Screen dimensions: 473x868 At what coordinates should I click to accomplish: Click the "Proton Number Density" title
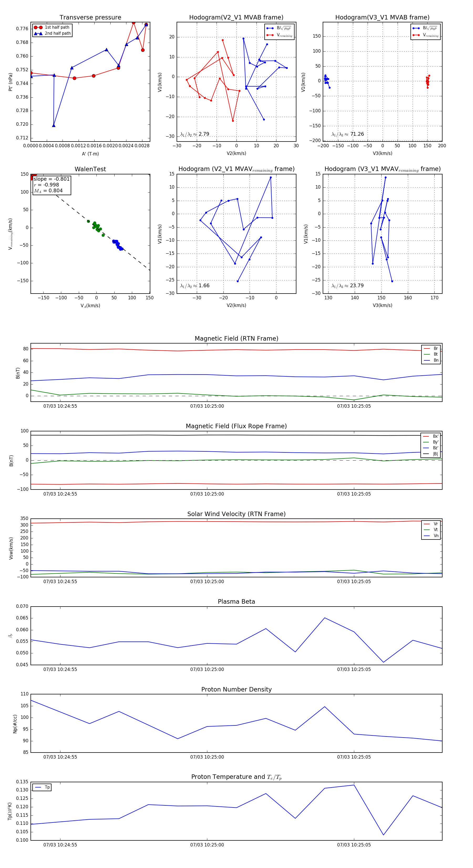point(236,689)
